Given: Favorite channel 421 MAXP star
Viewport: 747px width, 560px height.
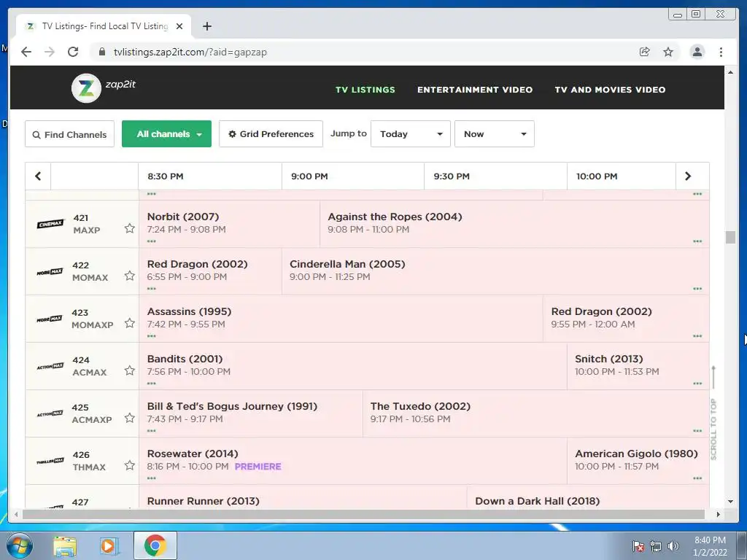Looking at the screenshot, I should point(130,228).
